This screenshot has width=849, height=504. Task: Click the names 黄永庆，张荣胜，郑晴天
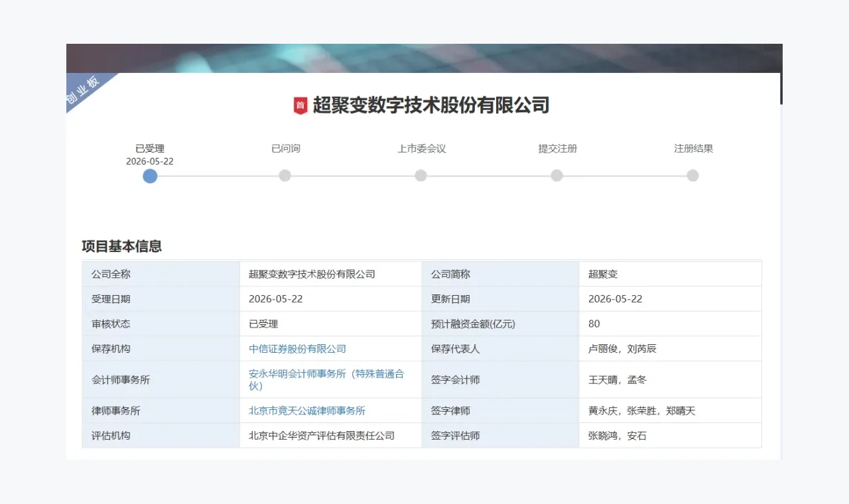[642, 410]
